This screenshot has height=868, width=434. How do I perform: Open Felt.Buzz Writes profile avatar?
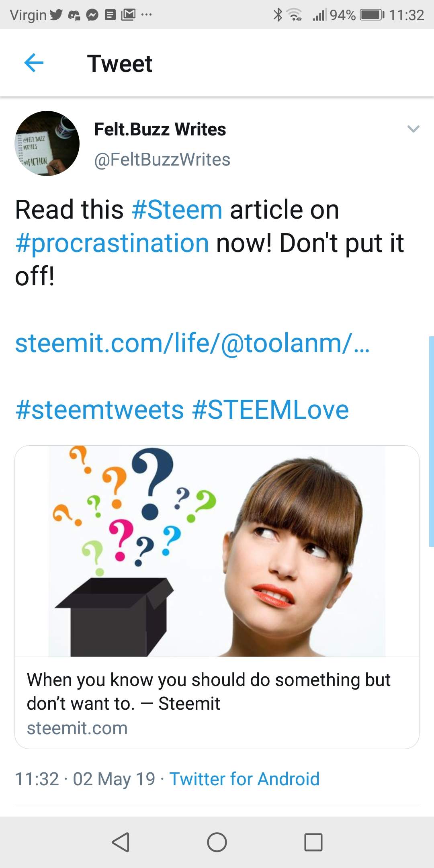[47, 143]
